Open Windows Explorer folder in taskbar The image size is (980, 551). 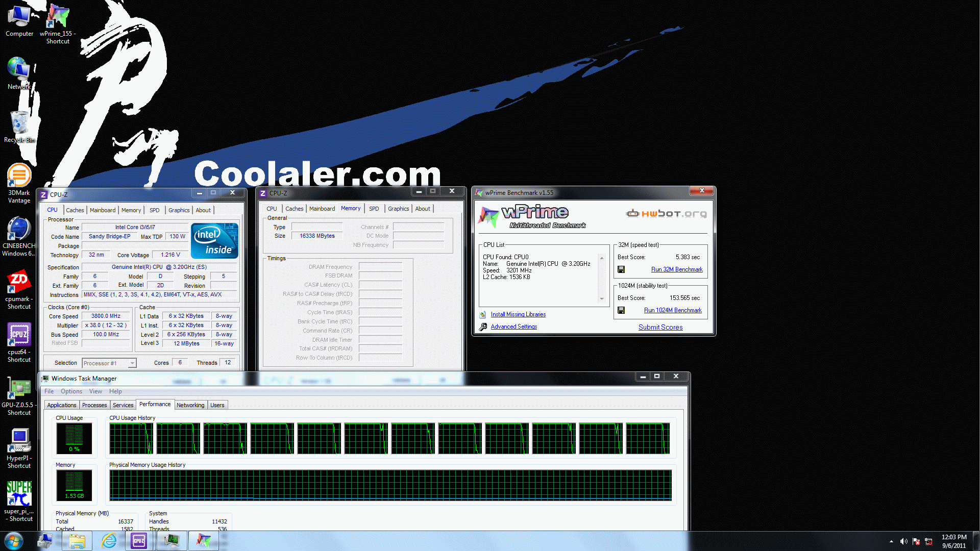[77, 541]
